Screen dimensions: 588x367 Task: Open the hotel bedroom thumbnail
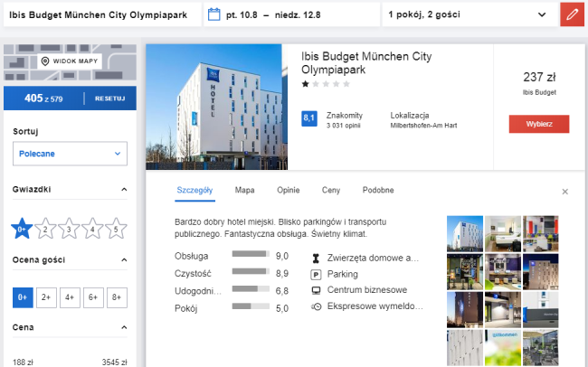point(503,233)
